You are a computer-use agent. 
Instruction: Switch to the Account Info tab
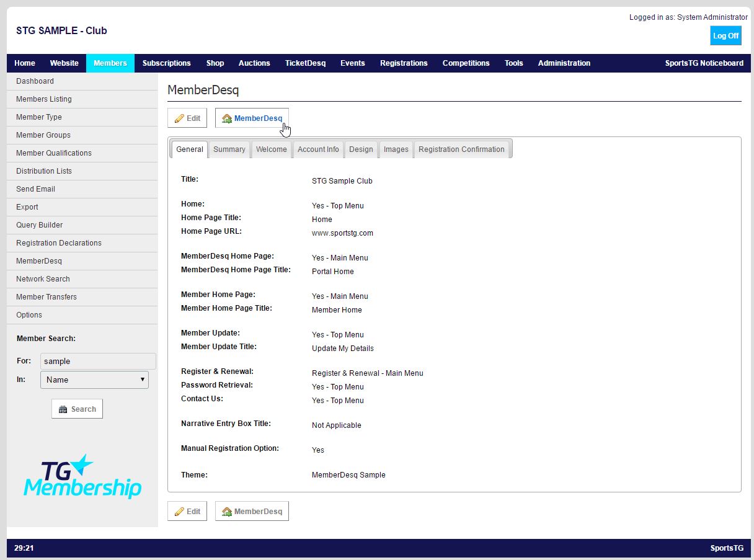318,149
